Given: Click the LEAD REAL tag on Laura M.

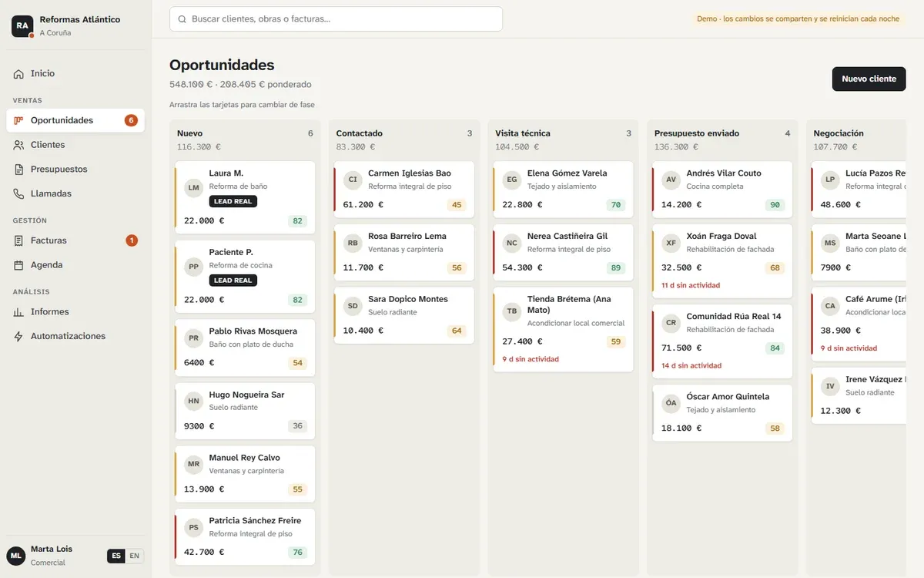Looking at the screenshot, I should tap(233, 201).
